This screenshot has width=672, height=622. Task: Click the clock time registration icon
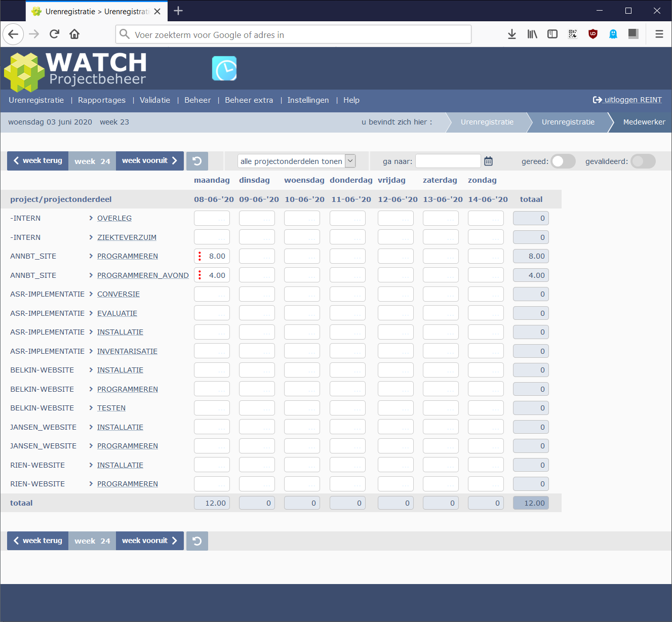(224, 69)
